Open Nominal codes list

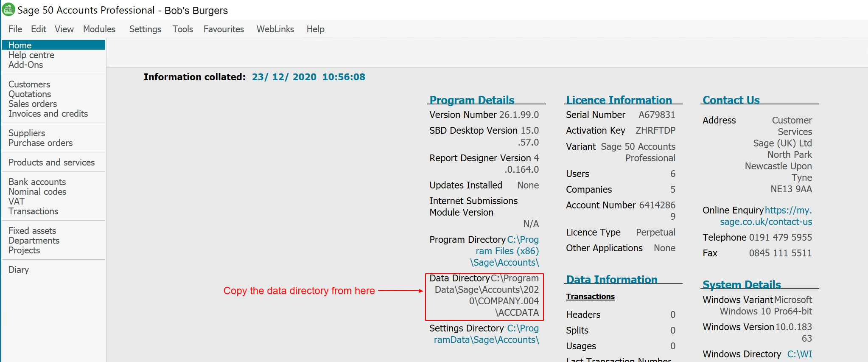[37, 192]
